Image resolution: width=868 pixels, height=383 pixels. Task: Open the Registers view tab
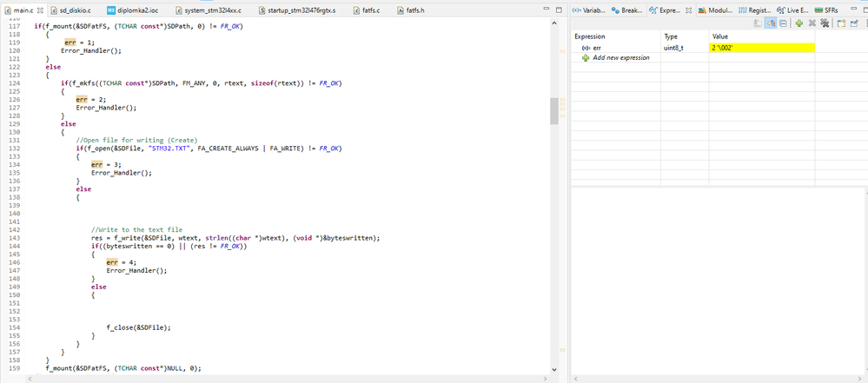[755, 10]
